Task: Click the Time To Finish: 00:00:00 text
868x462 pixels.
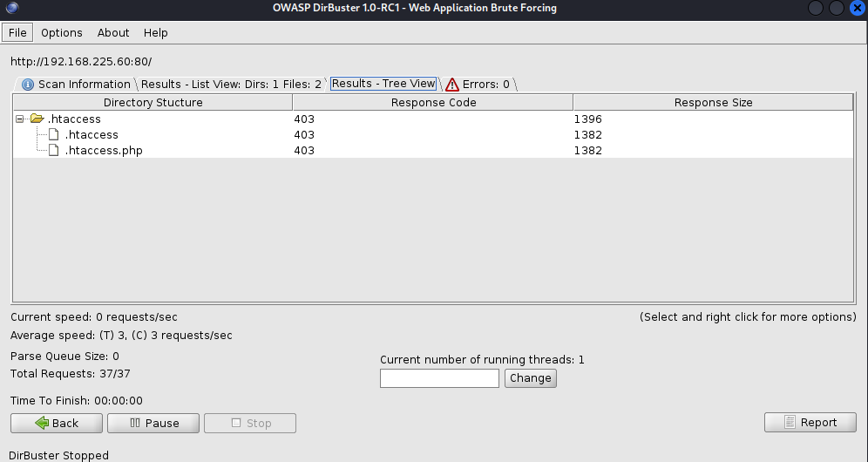Action: [77, 400]
